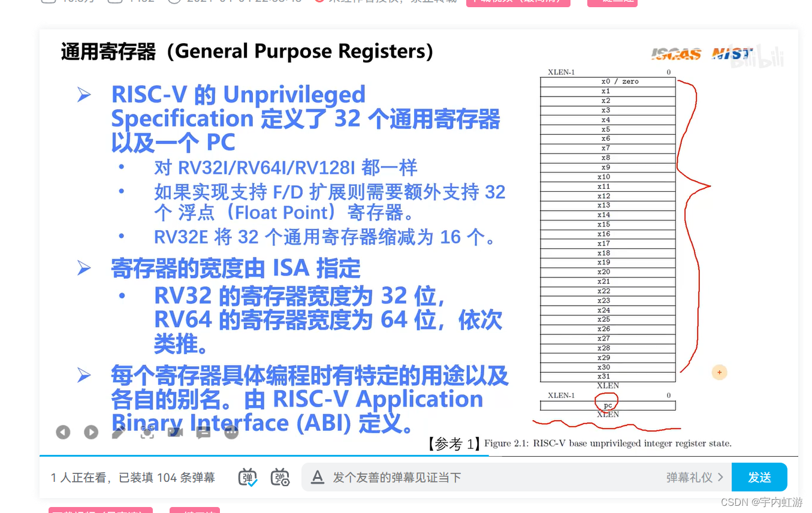812x513 pixels.
Task: Open the 弹幕礼仪 etiquette link
Action: pyautogui.click(x=695, y=478)
